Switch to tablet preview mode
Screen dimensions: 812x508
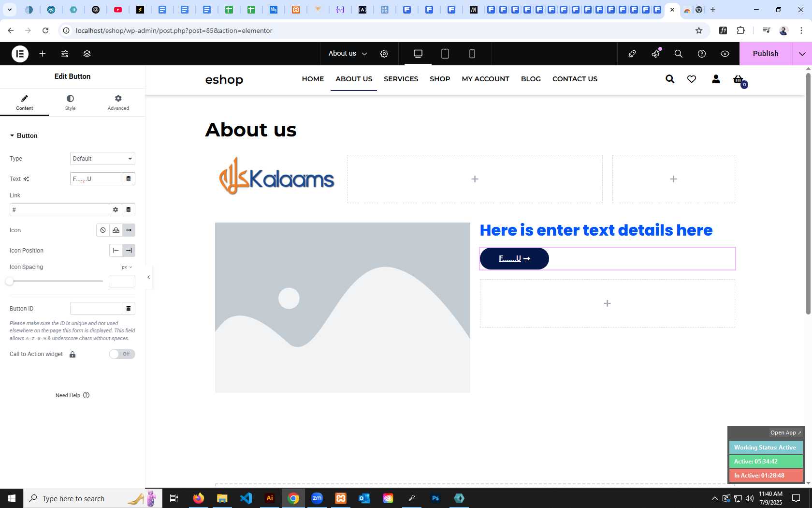pyautogui.click(x=445, y=54)
